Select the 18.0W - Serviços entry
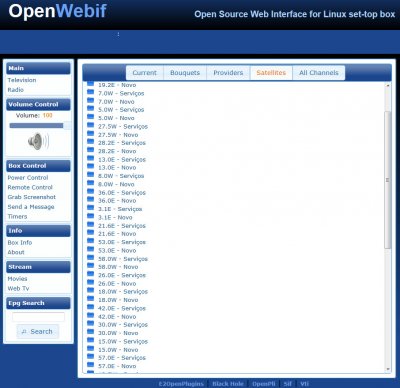Image resolution: width=400 pixels, height=388 pixels. pyautogui.click(x=123, y=292)
